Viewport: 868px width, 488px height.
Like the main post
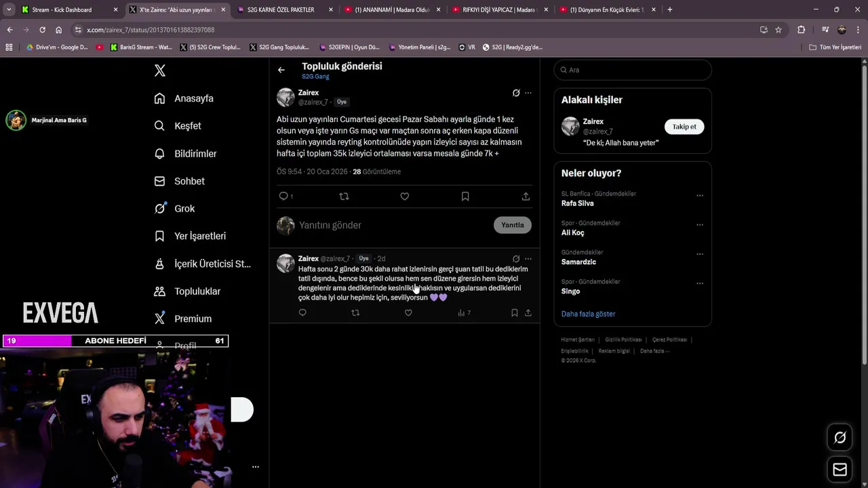pos(405,196)
